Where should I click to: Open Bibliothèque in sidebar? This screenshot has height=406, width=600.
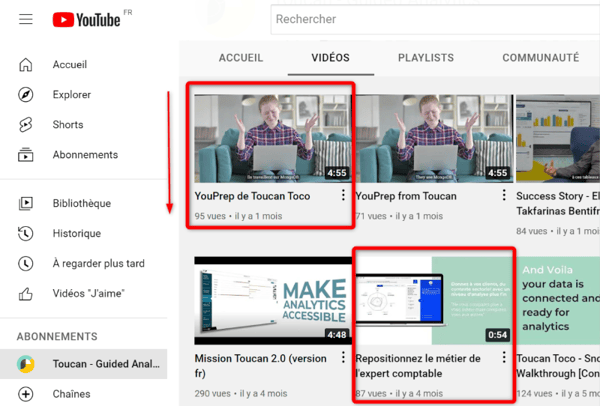[81, 204]
